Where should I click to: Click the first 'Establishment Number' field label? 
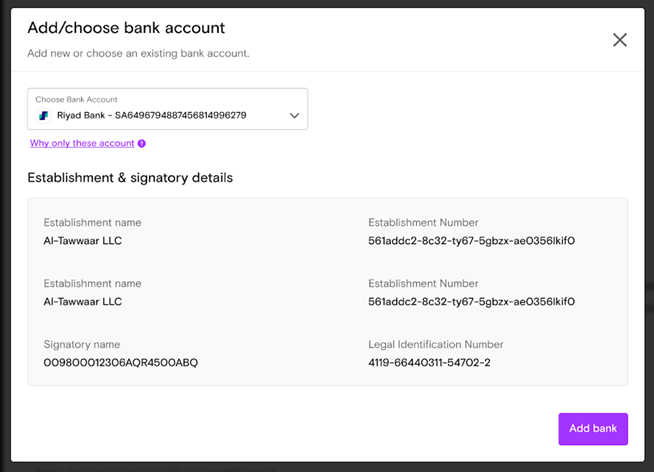[x=423, y=222]
